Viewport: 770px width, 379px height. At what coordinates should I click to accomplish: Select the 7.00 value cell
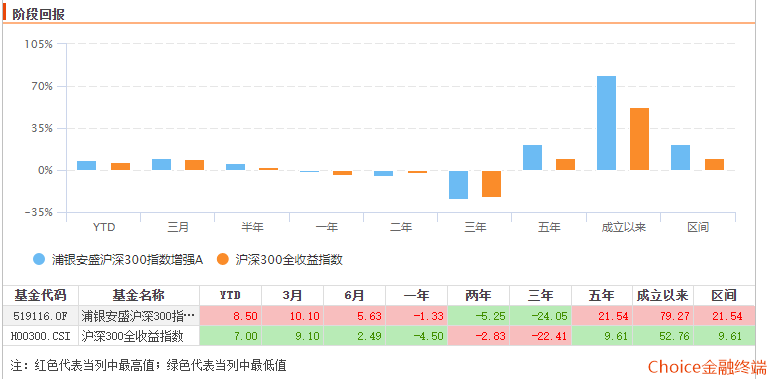click(230, 336)
